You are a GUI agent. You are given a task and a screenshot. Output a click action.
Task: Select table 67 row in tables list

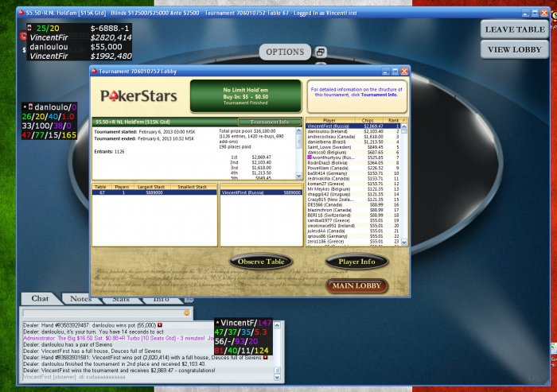coord(154,192)
